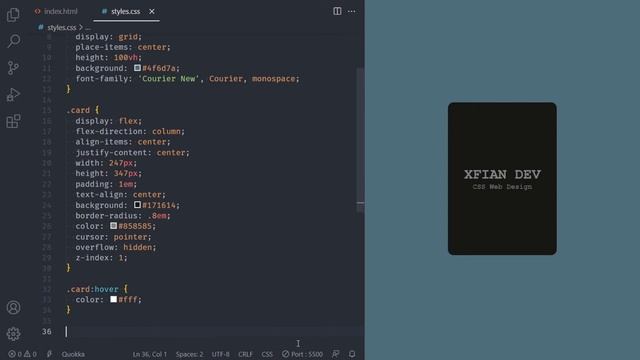Open notifications bell icon

[352, 354]
